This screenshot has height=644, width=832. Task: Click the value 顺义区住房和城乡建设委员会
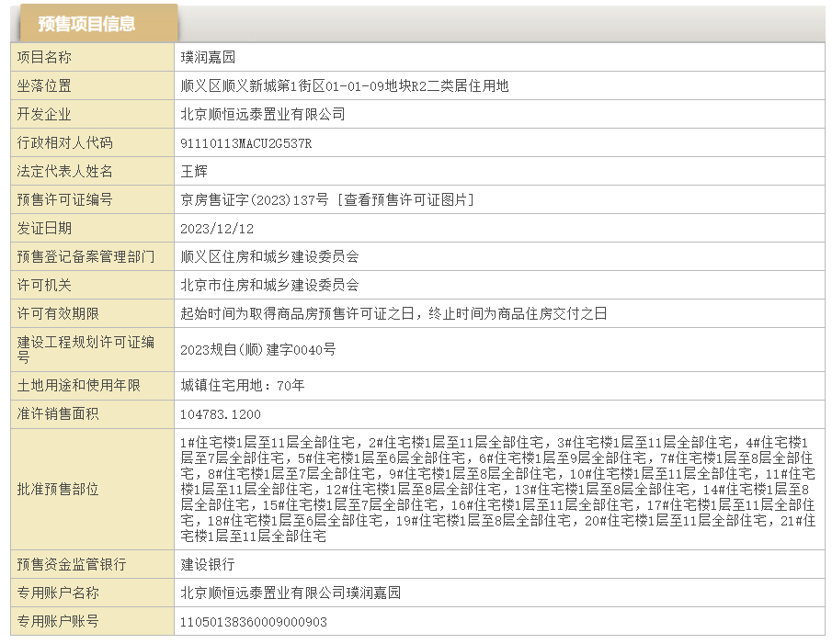point(269,257)
